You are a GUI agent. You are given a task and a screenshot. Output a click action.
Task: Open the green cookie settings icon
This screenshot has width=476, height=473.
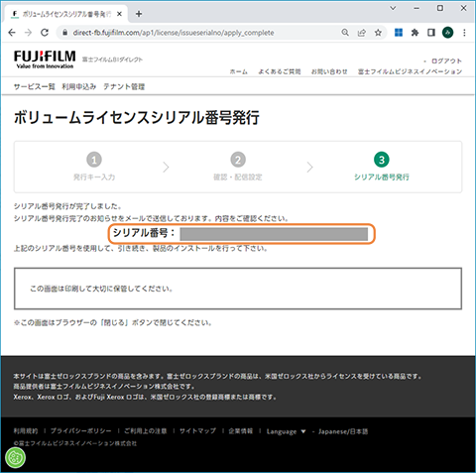coord(16,458)
